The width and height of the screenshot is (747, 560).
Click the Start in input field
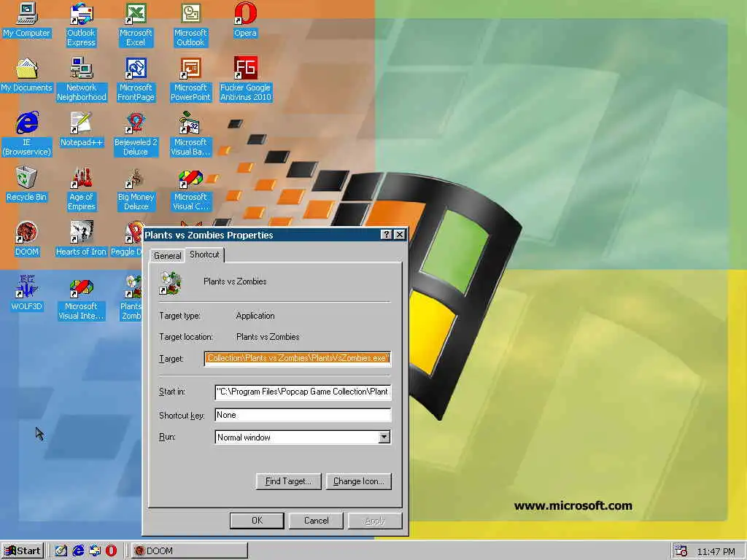[x=303, y=392]
